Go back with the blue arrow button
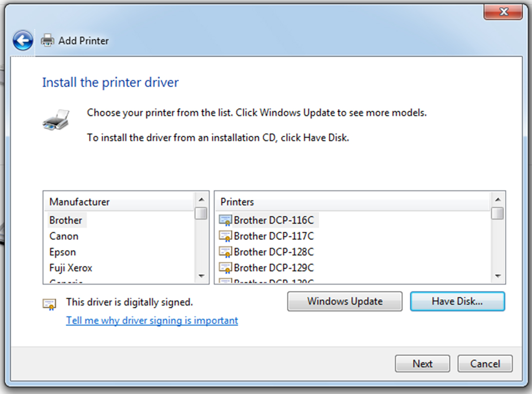Viewport: 532px width, 394px height. [x=23, y=41]
